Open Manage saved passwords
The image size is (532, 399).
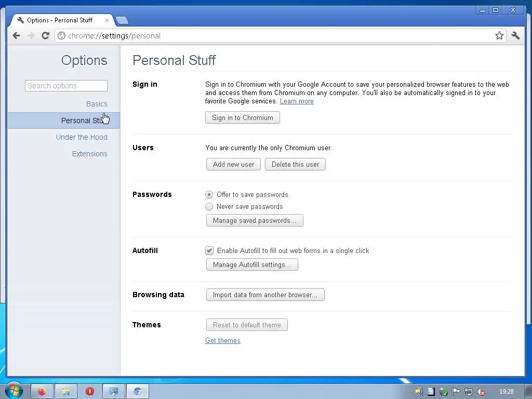[x=255, y=220]
